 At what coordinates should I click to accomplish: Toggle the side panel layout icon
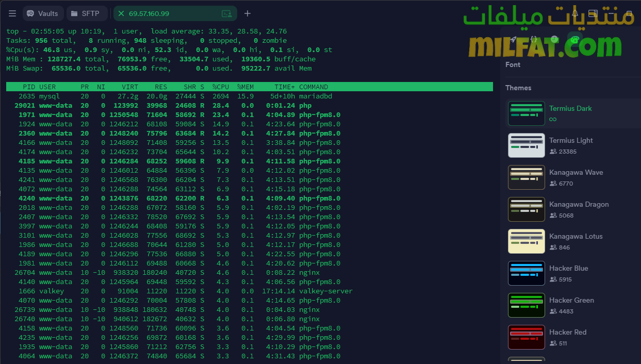pyautogui.click(x=593, y=13)
